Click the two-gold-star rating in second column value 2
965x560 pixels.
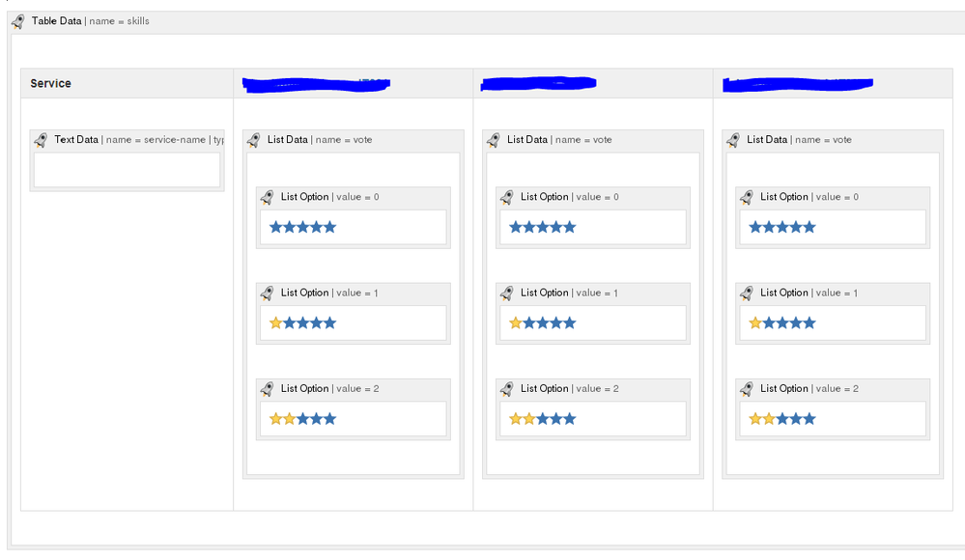542,419
